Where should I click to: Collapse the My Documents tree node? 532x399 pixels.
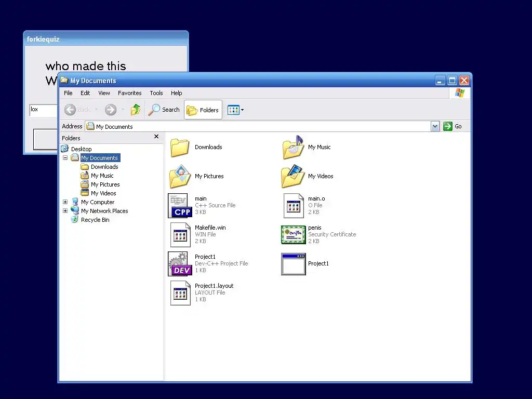point(65,158)
